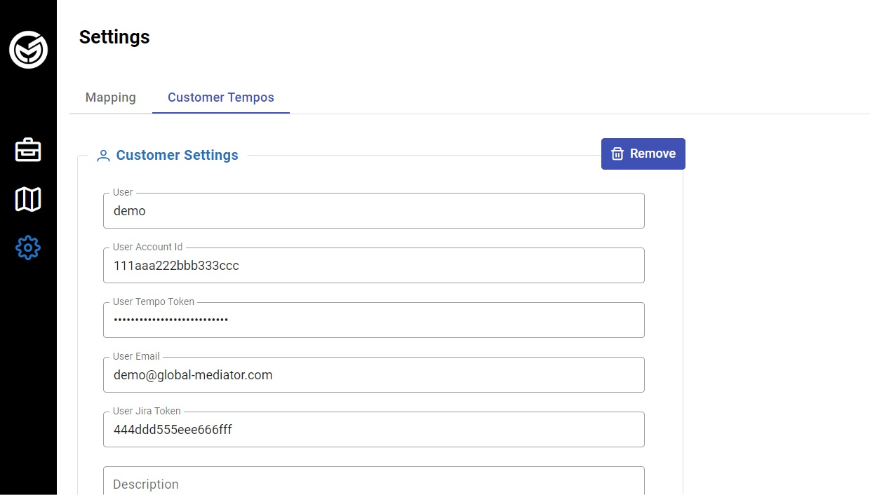Click the small User Jira Token label
This screenshot has width=870, height=495.
tap(146, 411)
